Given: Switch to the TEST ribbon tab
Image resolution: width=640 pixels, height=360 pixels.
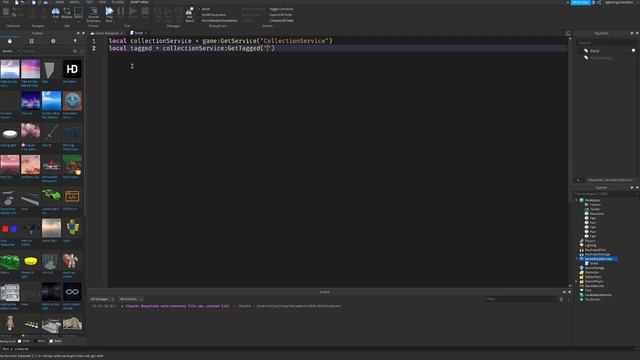Looking at the screenshot, I should point(89,2).
